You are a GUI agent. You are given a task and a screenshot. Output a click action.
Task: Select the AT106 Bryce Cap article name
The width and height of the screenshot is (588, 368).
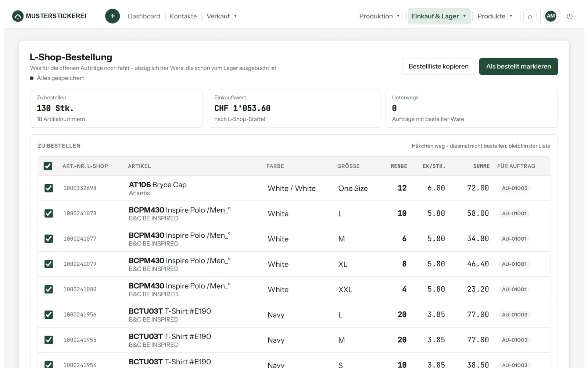click(158, 185)
